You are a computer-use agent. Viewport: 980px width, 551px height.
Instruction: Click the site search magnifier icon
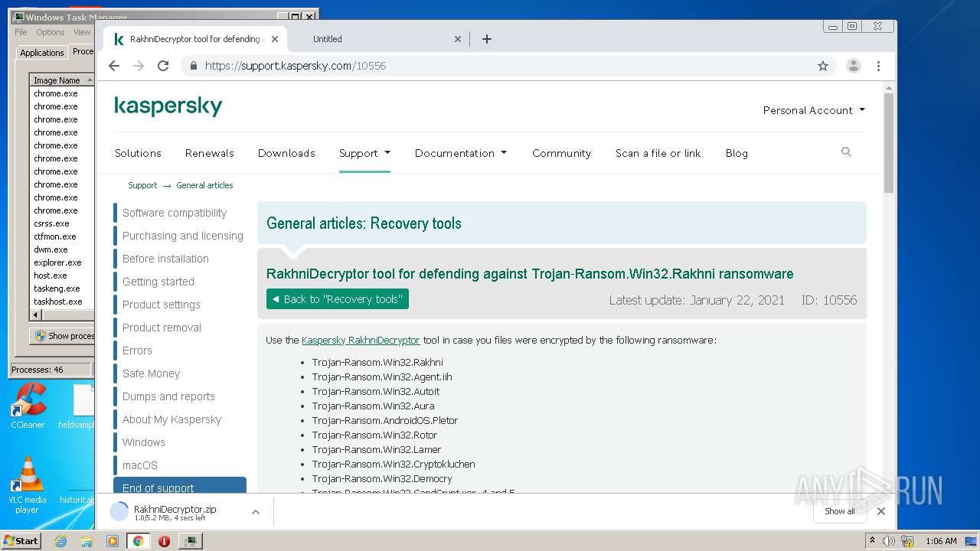(846, 152)
